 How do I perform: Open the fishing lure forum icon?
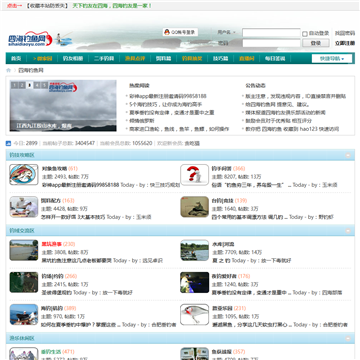click(x=195, y=315)
